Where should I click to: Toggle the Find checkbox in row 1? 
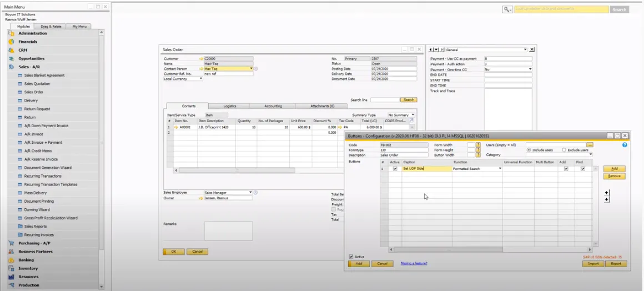[583, 168]
